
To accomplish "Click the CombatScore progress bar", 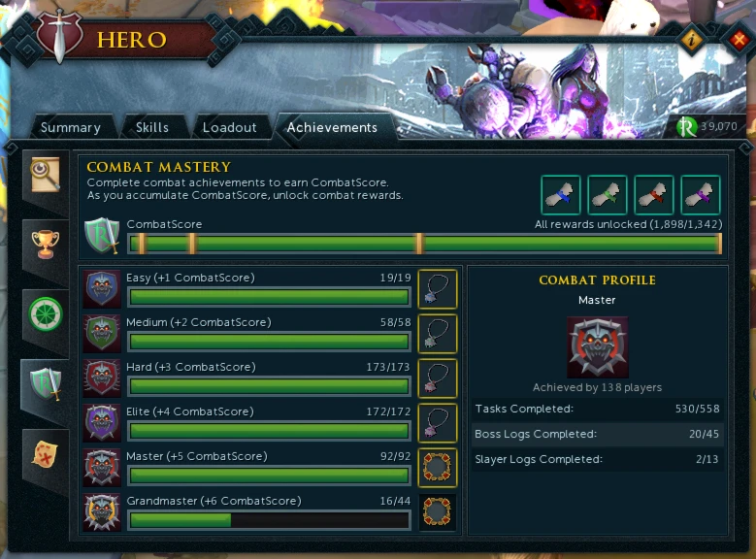I will coord(425,244).
